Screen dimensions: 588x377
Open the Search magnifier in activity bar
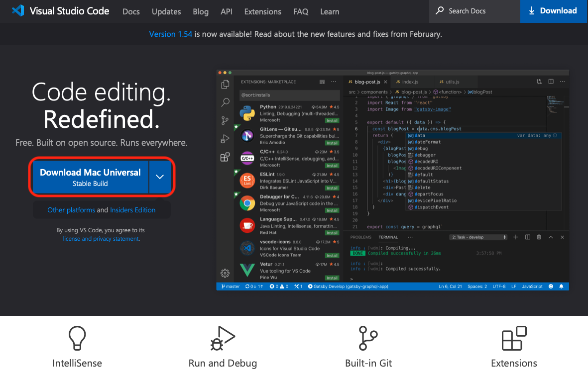pos(225,102)
